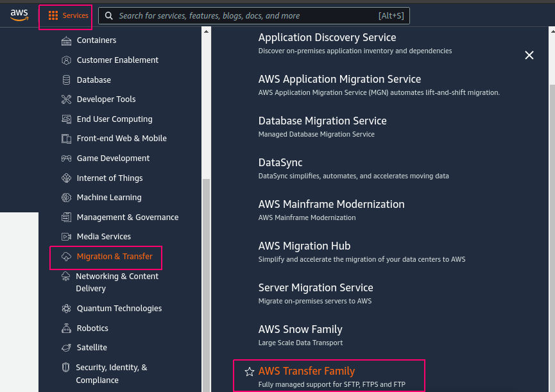Click the Game Development controller icon

[x=66, y=158]
